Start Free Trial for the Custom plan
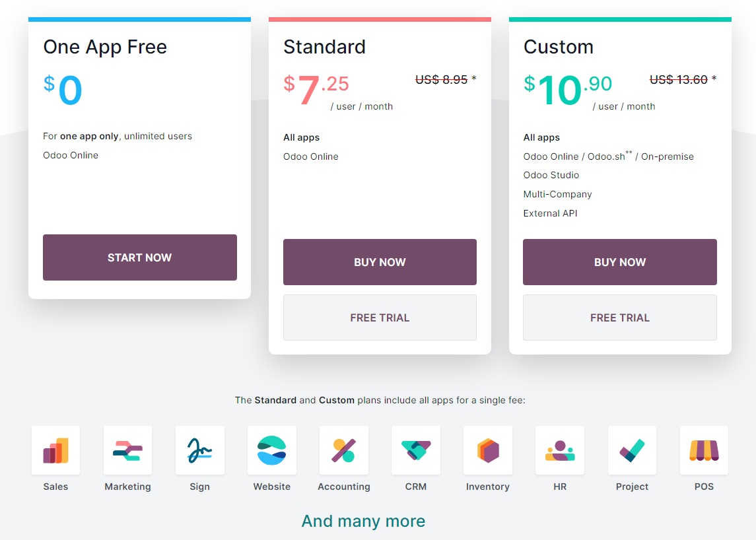756x540 pixels. point(619,318)
